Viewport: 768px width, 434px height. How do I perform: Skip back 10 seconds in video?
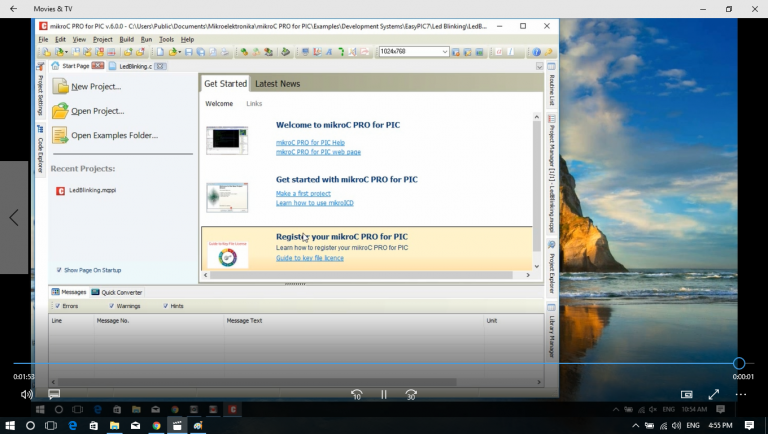356,394
